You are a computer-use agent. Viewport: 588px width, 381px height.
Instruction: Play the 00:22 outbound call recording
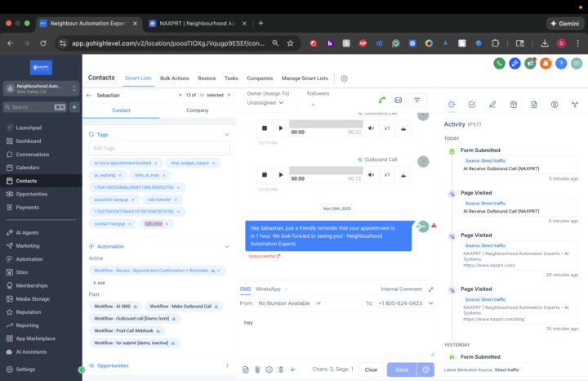click(x=280, y=128)
